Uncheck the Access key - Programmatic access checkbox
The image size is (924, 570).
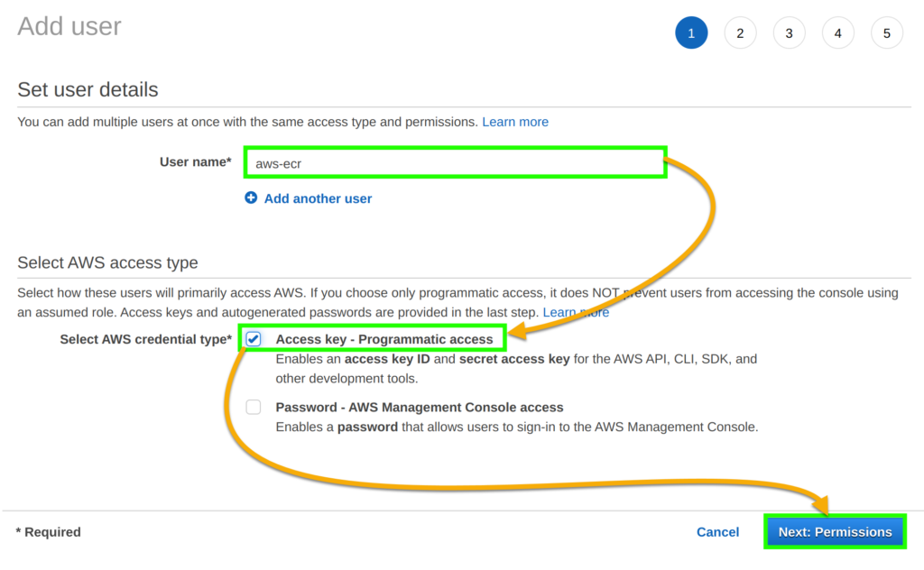click(x=254, y=338)
